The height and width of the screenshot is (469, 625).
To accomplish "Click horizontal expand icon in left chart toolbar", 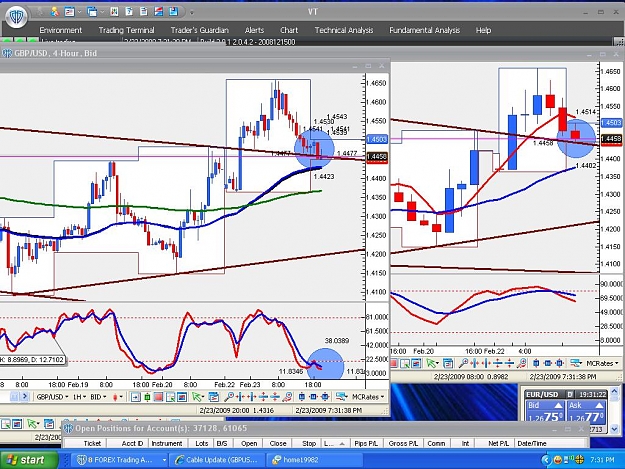I will tap(240, 397).
